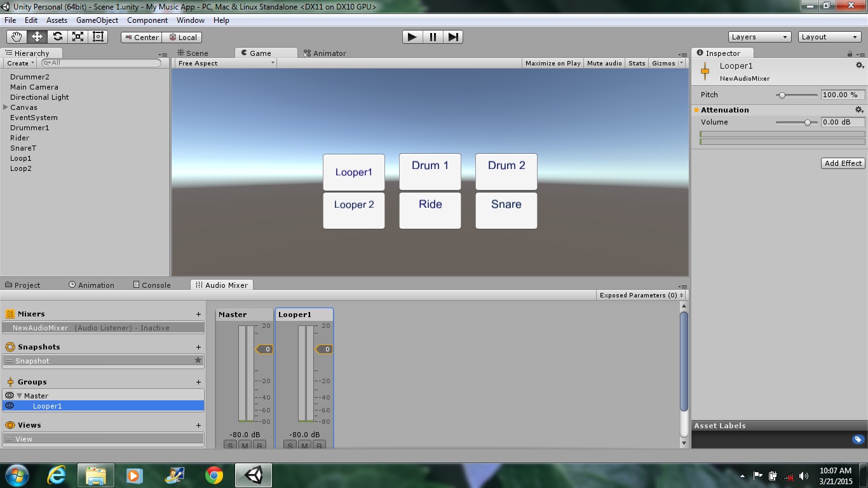Toggle visibility eye of Looper1 group

(x=10, y=405)
